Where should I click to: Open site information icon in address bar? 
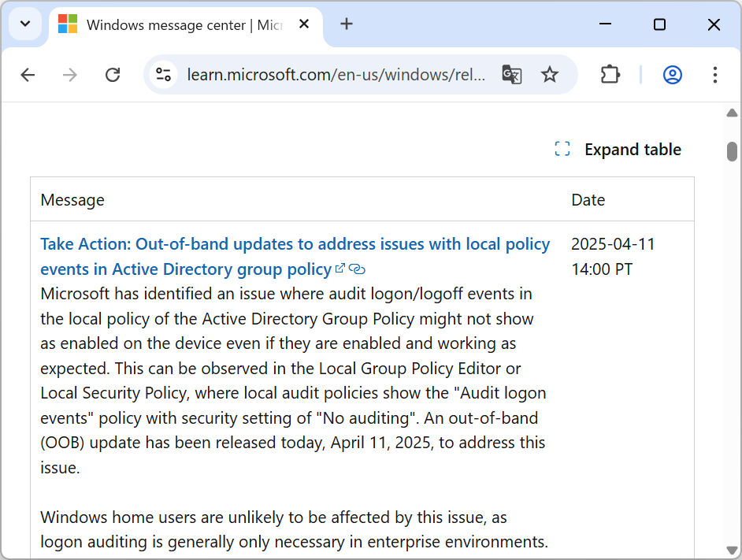(x=164, y=75)
